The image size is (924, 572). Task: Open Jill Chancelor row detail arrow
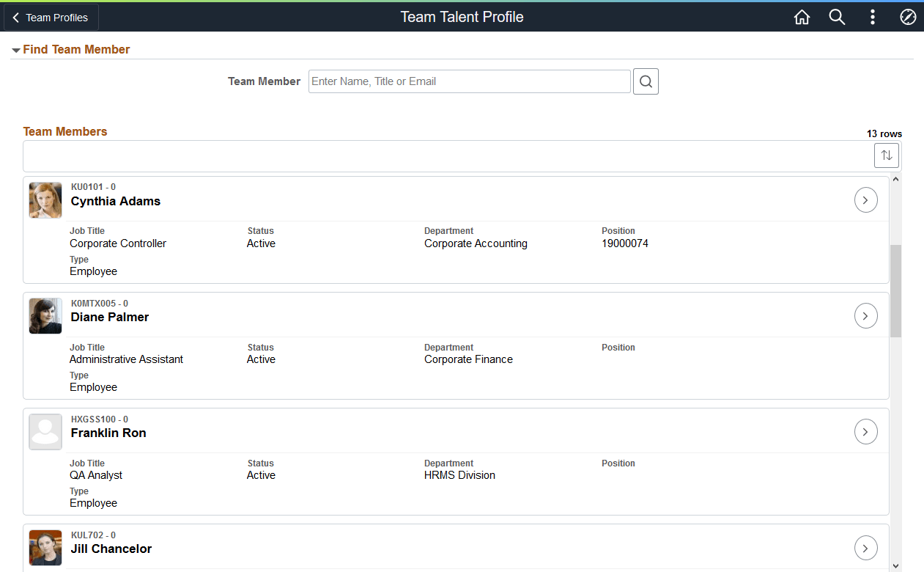pyautogui.click(x=866, y=548)
